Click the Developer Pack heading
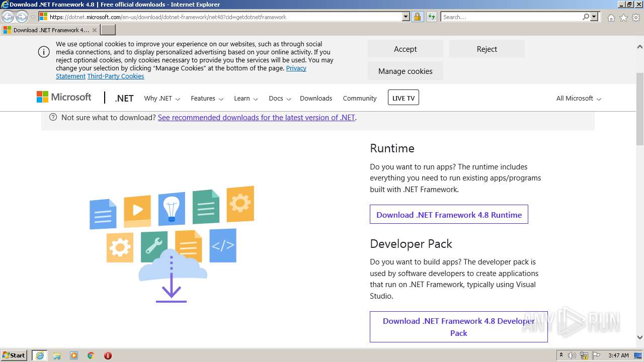Screen dimensions: 644x362 411,244
